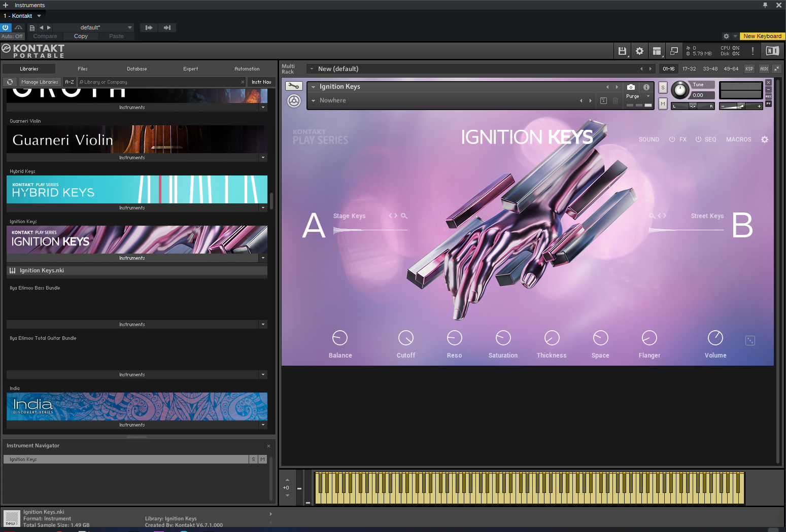Click the gear icon beside New Keyboard
This screenshot has width=786, height=532.
click(726, 37)
